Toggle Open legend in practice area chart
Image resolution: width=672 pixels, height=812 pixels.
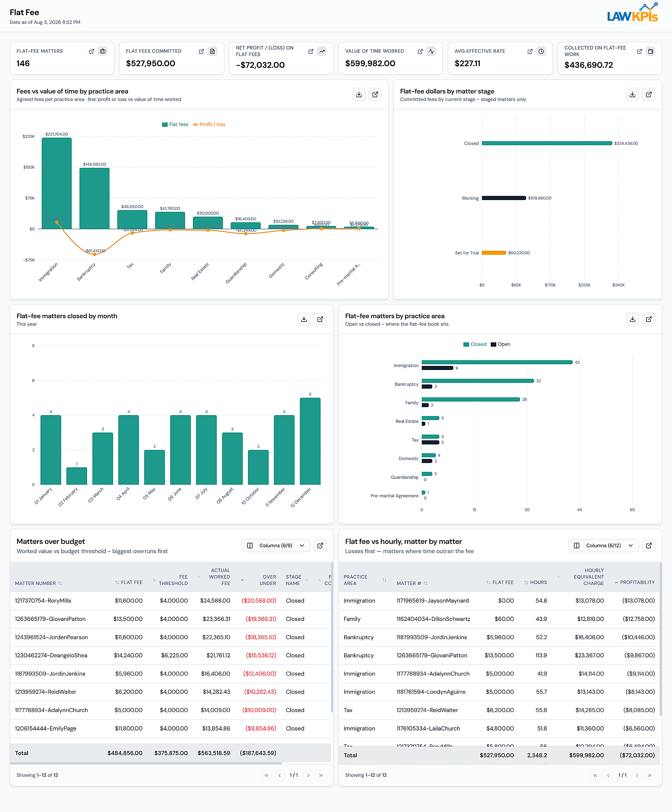[500, 345]
